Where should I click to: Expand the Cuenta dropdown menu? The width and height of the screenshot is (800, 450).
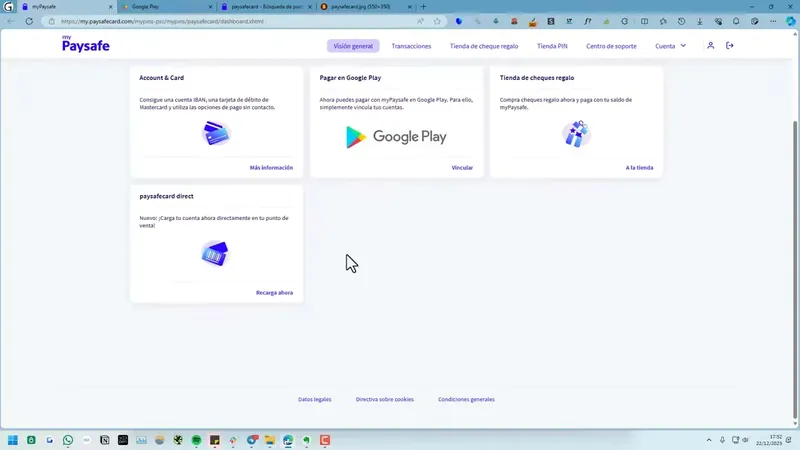[670, 46]
